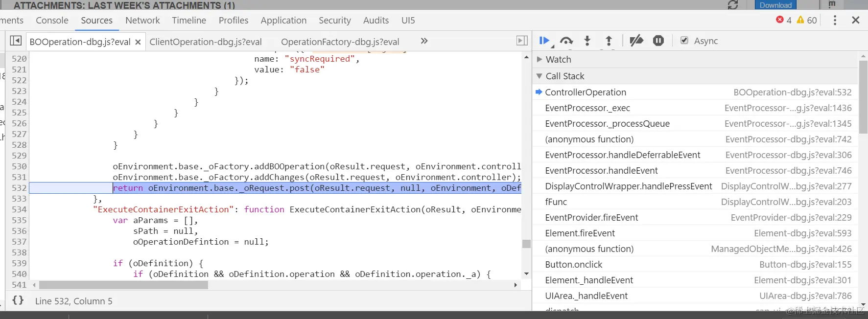Click the "syncRequired" string in code

(x=320, y=59)
